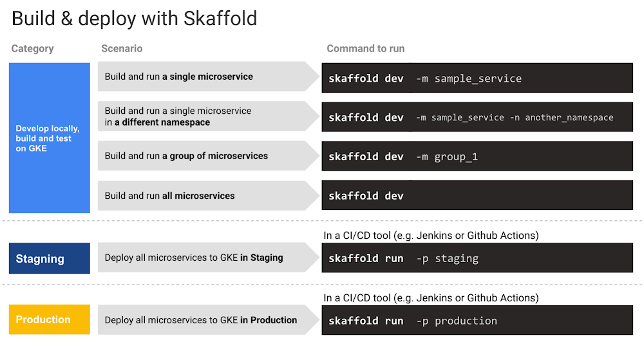Click the 'Command to run' column header
The height and width of the screenshot is (349, 644).
click(x=365, y=49)
